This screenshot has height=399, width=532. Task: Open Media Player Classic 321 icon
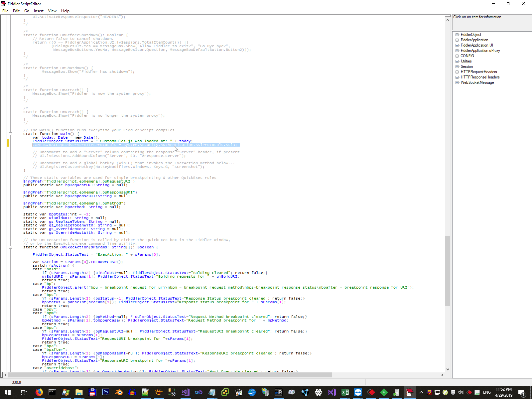238,392
